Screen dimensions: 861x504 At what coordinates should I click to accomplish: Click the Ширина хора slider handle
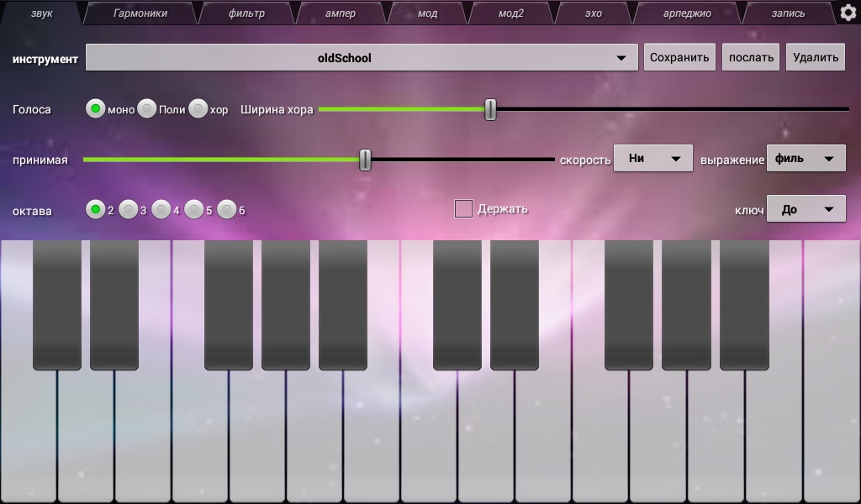490,109
